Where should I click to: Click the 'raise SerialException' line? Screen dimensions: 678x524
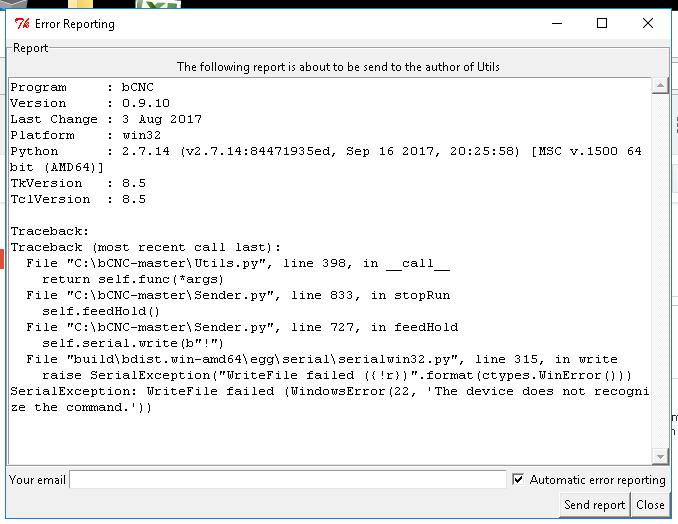click(x=337, y=375)
